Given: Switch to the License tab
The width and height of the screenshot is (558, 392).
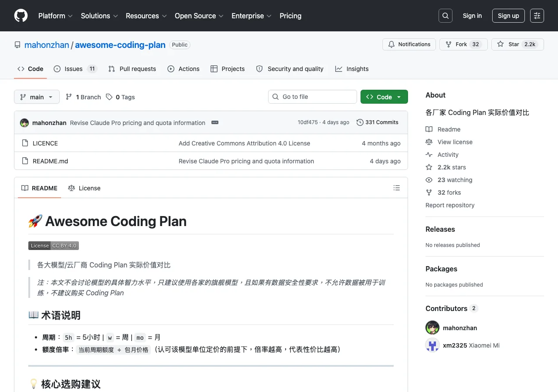Looking at the screenshot, I should pos(84,188).
